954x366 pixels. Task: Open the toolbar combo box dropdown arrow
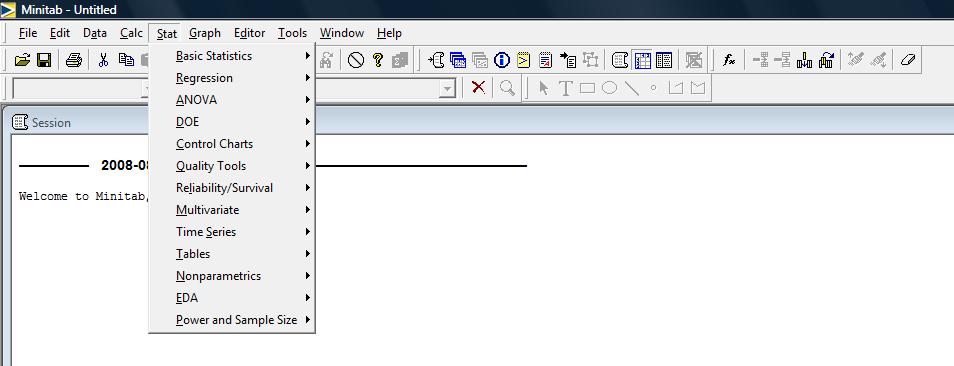(x=448, y=89)
